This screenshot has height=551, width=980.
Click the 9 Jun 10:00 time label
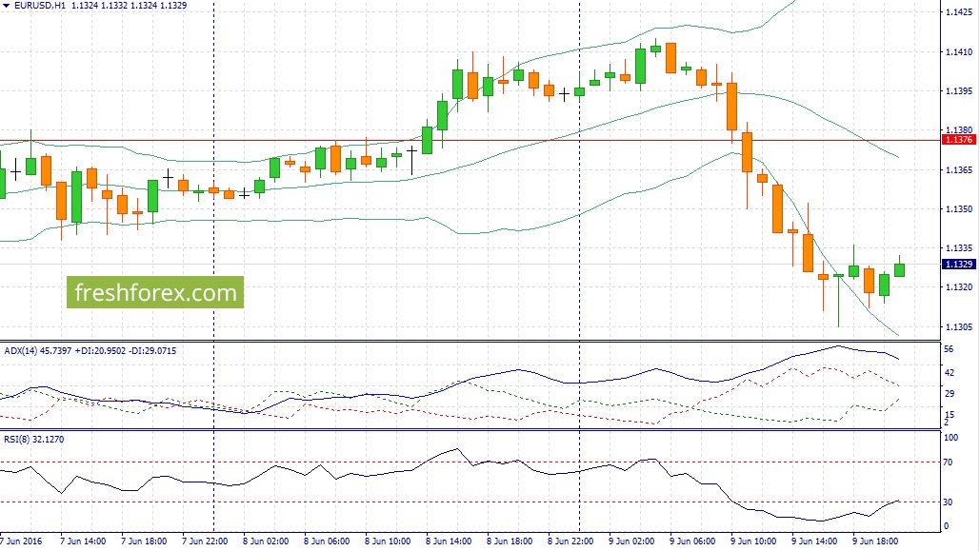753,541
